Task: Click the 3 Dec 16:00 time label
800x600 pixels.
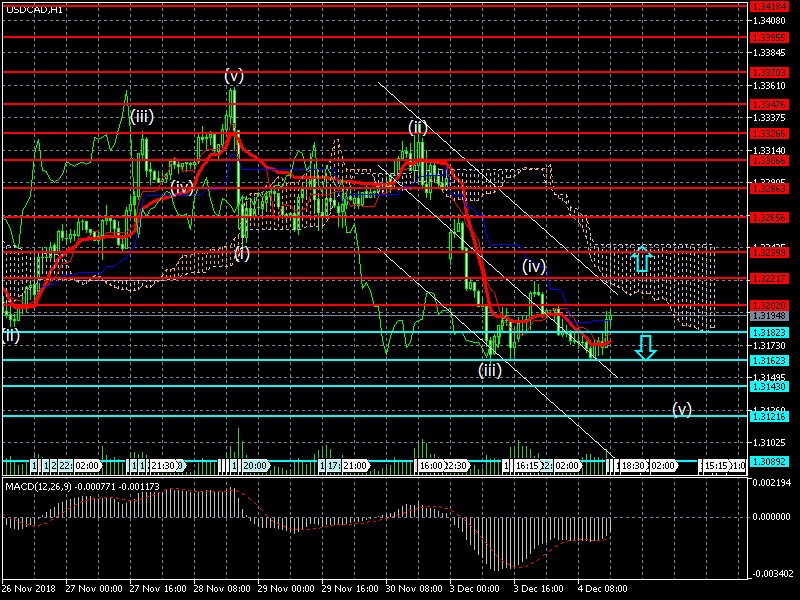Action: click(x=539, y=589)
